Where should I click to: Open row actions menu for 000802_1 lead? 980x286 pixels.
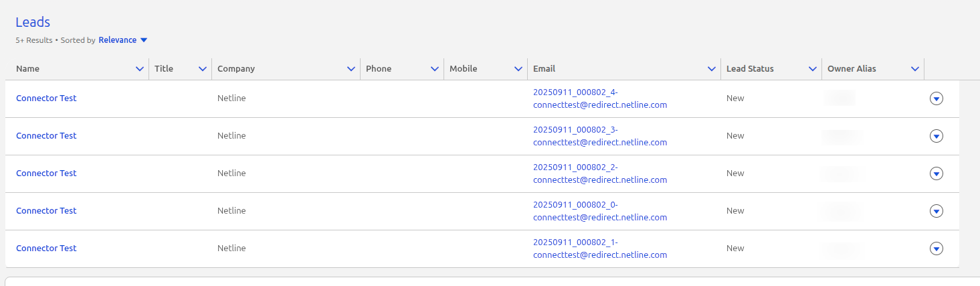coord(937,248)
